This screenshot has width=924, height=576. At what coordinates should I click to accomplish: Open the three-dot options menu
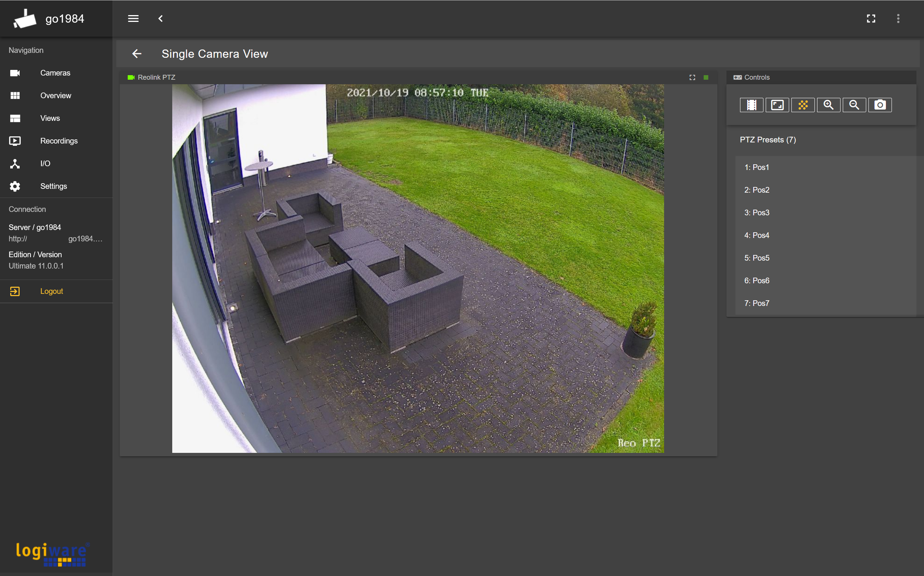(x=898, y=19)
